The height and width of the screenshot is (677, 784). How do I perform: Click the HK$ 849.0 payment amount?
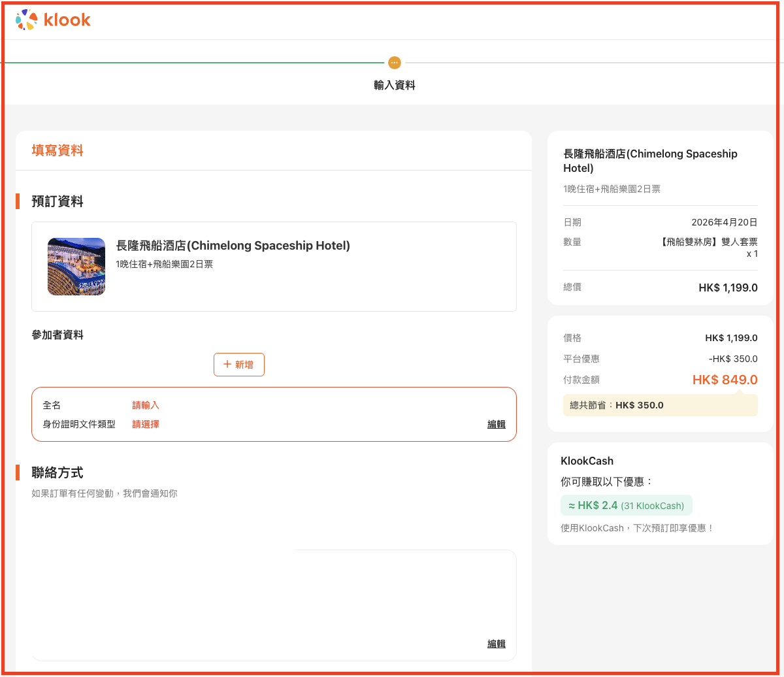click(725, 380)
